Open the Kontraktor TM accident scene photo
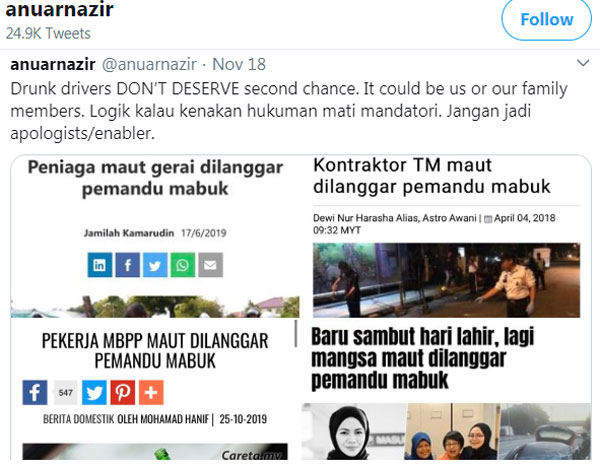Viewport: 600px width, 467px height. (446, 280)
